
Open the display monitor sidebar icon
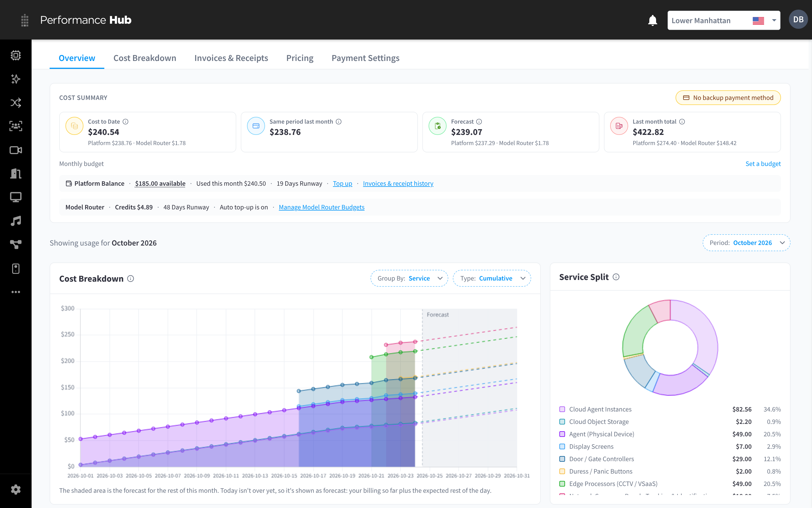[x=16, y=197]
